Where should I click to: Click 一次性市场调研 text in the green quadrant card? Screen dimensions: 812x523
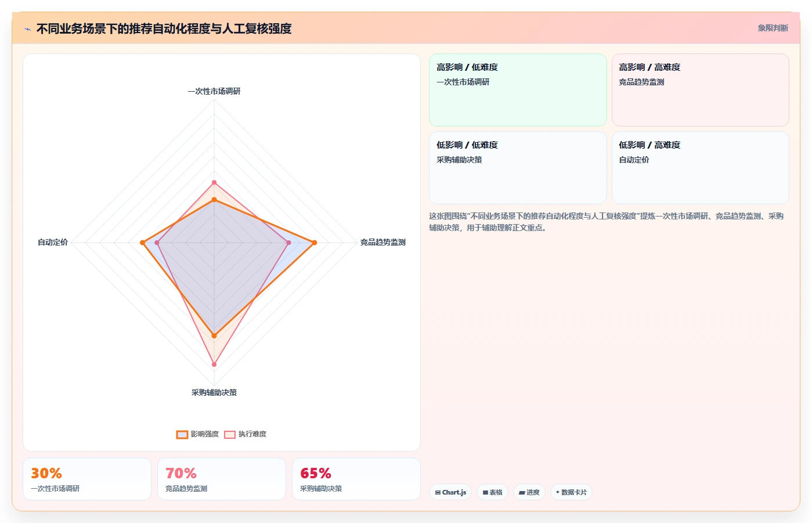click(x=463, y=82)
